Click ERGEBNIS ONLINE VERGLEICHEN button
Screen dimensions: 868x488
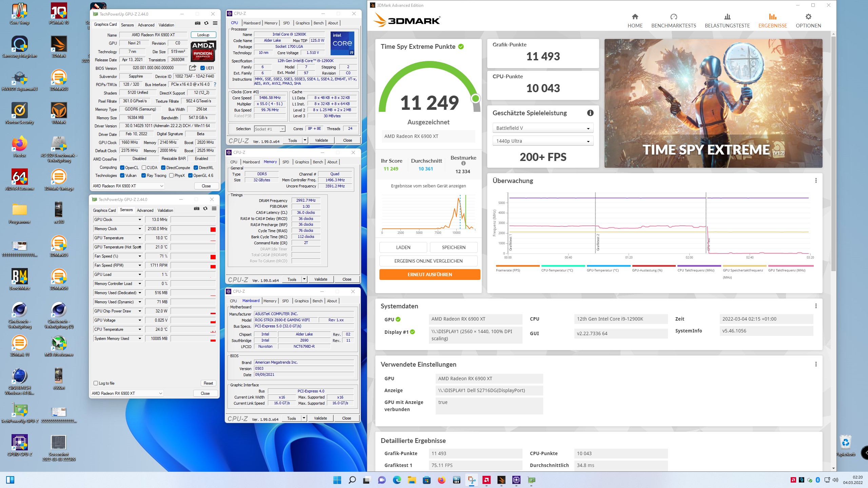point(428,261)
